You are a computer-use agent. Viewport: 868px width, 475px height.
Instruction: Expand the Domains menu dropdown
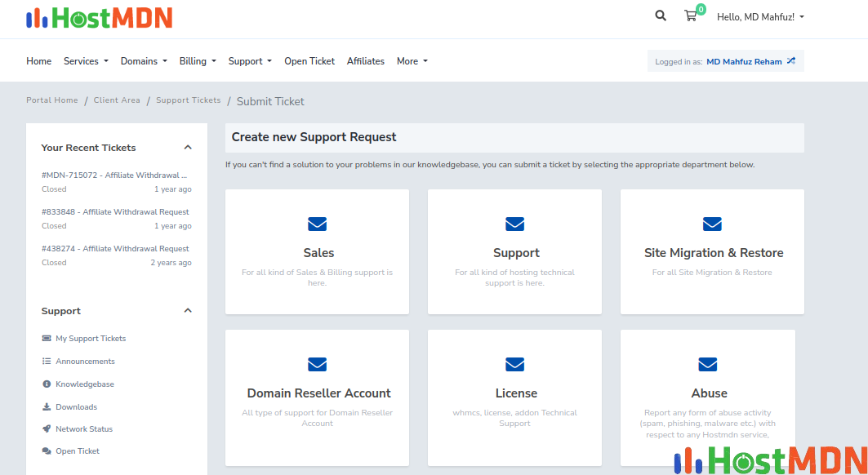(x=144, y=61)
